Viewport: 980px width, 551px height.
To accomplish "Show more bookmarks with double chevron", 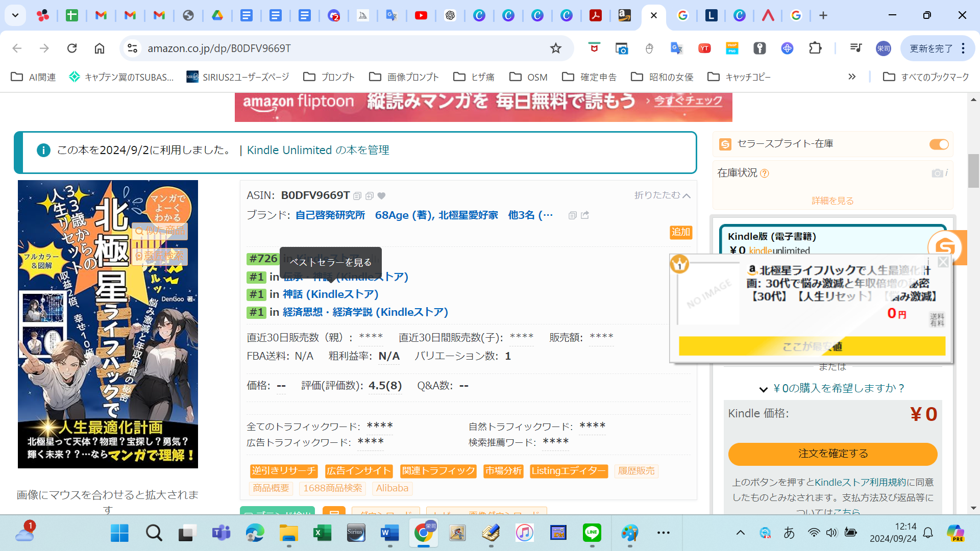I will (x=852, y=77).
